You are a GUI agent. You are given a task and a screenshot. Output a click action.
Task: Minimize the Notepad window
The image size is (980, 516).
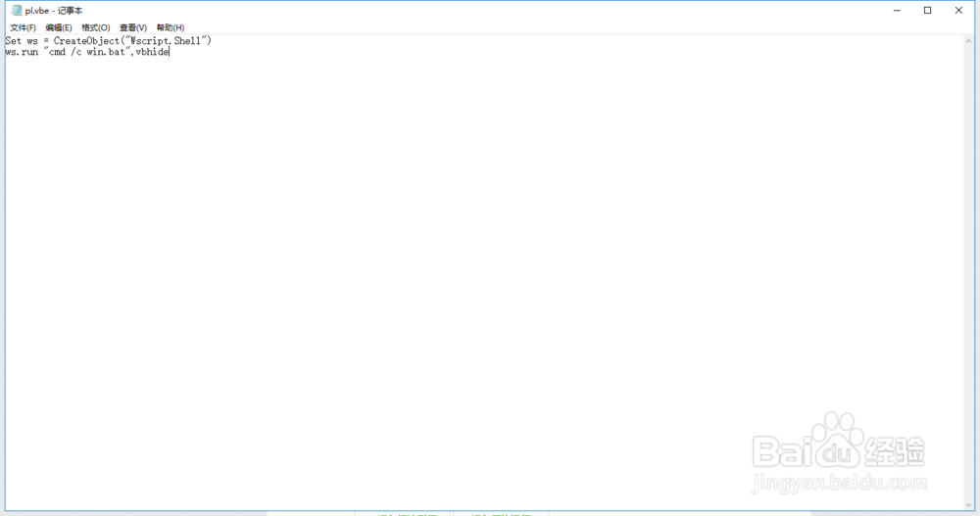[897, 11]
